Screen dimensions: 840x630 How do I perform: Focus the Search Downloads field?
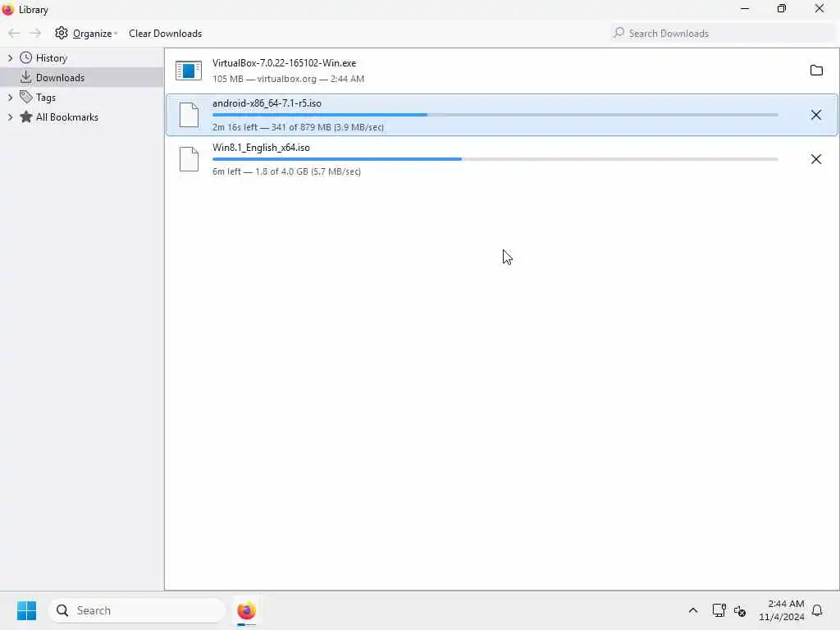723,33
